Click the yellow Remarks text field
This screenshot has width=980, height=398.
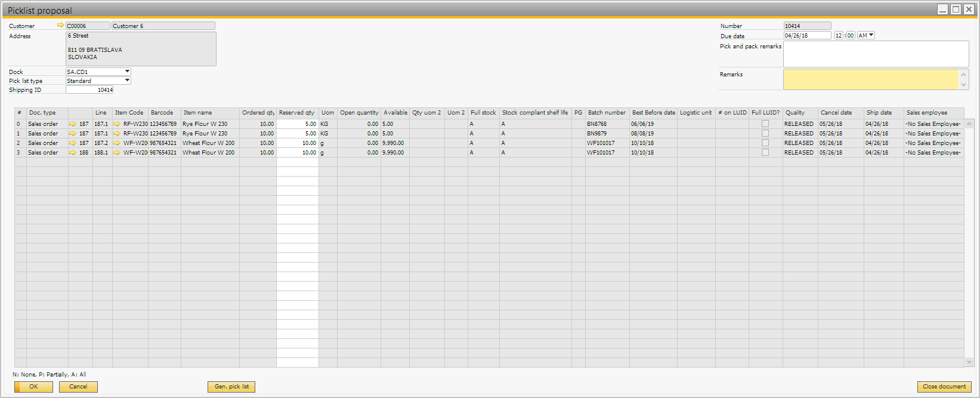click(870, 79)
